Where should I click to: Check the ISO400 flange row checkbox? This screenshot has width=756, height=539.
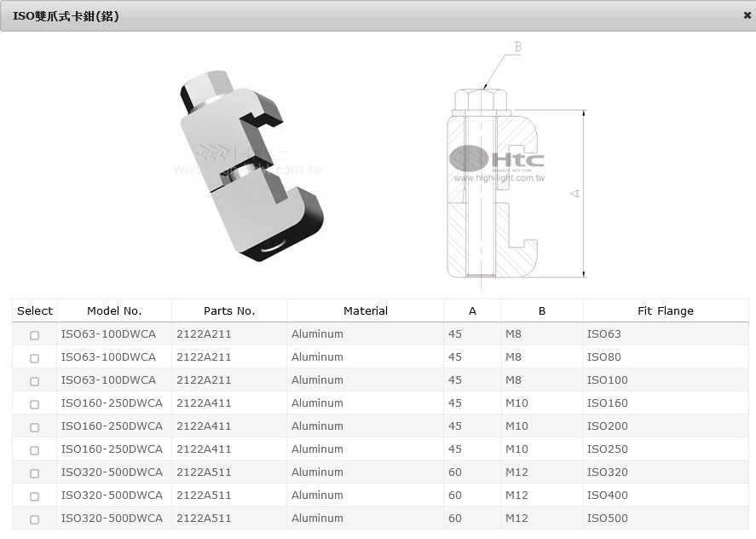point(34,496)
